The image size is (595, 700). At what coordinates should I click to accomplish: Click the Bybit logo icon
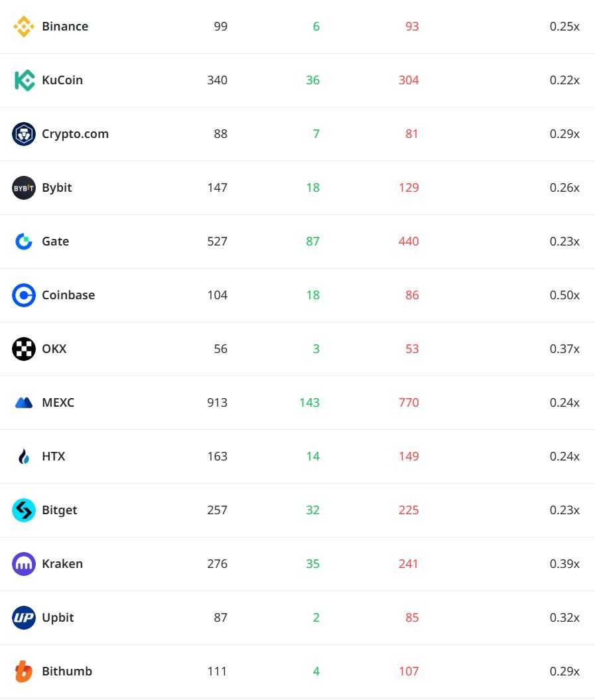24,188
